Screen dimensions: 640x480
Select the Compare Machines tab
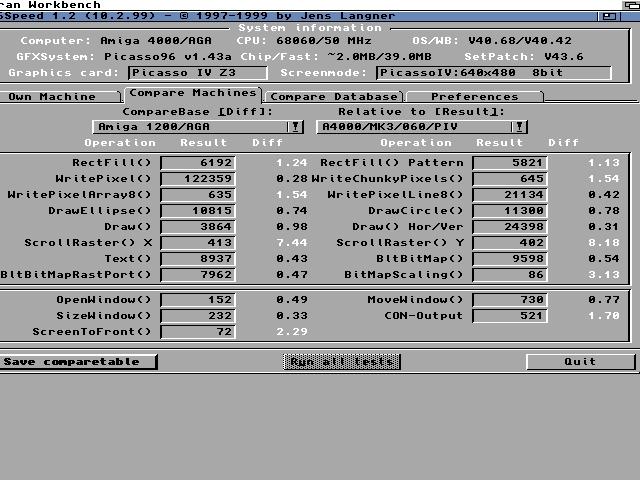193,93
